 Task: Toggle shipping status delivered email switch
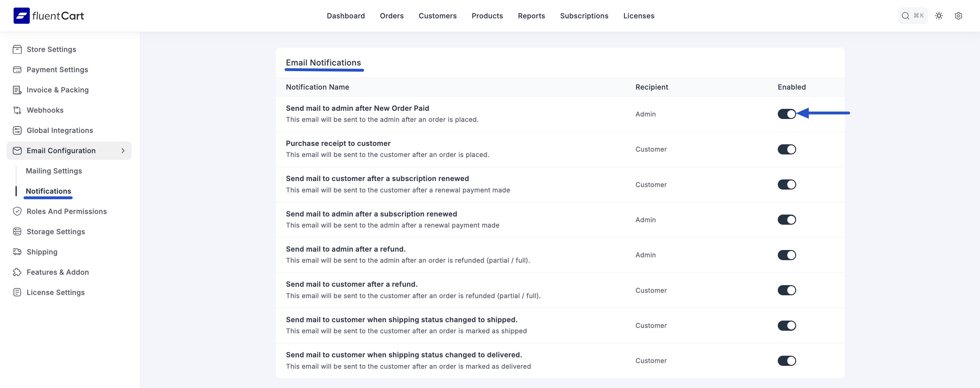pyautogui.click(x=786, y=360)
